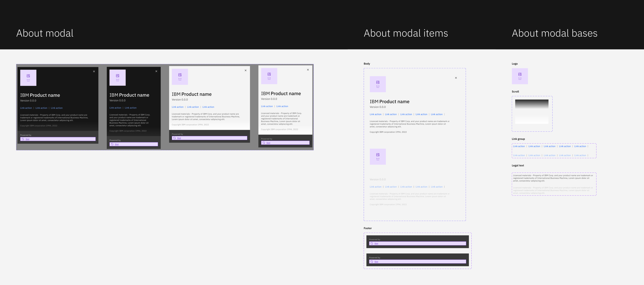Viewport: 644px width, 285px height.
Task: Click Slot link in wide light modal footer
Action: [x=179, y=138]
